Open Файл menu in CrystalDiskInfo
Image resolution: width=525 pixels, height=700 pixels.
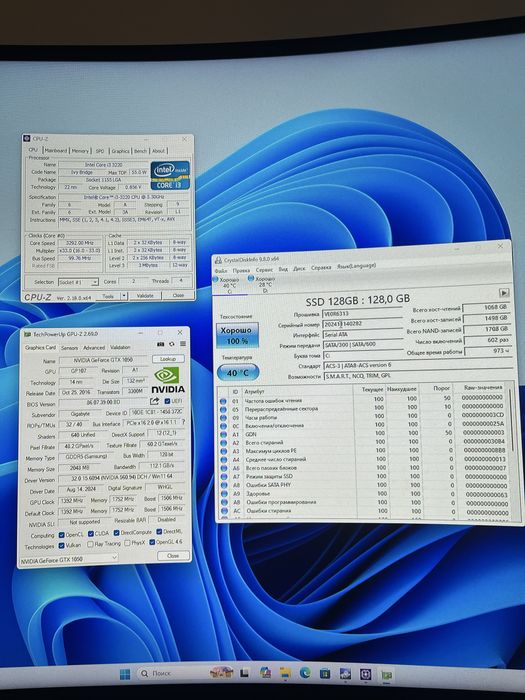[221, 271]
